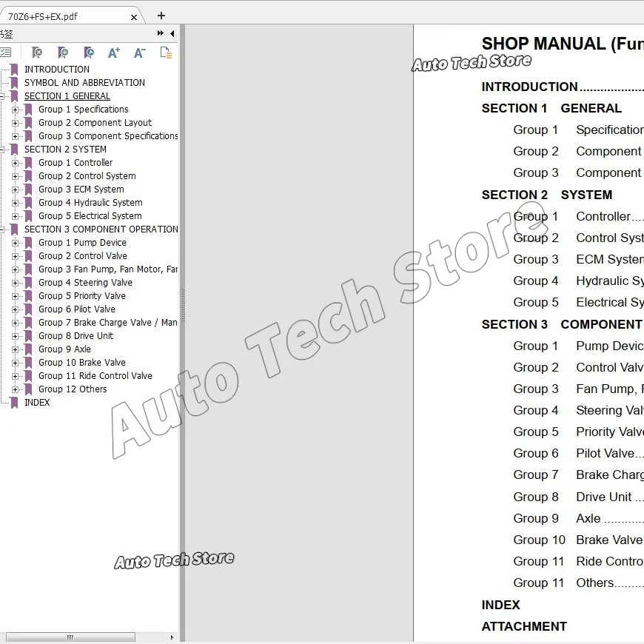Expand Group 2 Control System bookmark
The width and height of the screenshot is (644, 644).
pyautogui.click(x=16, y=176)
